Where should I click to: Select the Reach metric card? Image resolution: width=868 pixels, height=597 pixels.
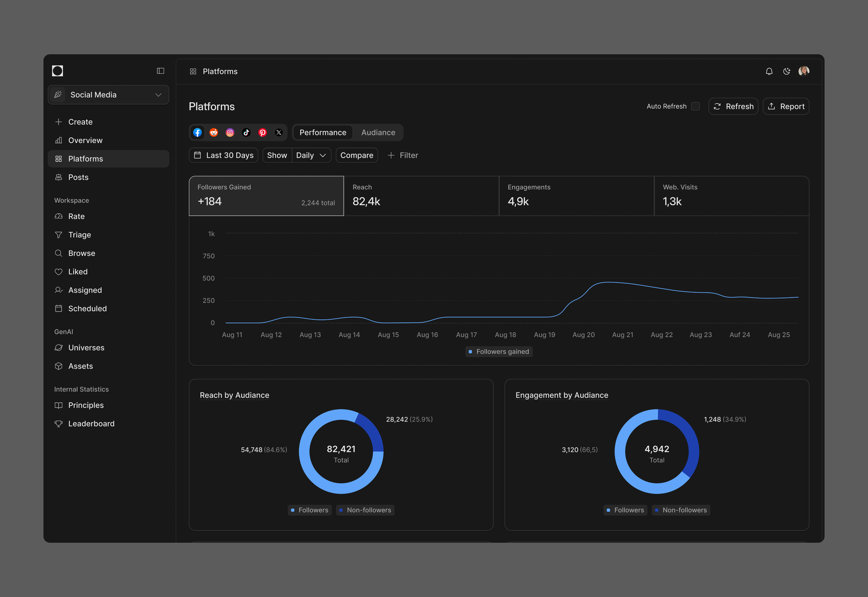click(421, 196)
